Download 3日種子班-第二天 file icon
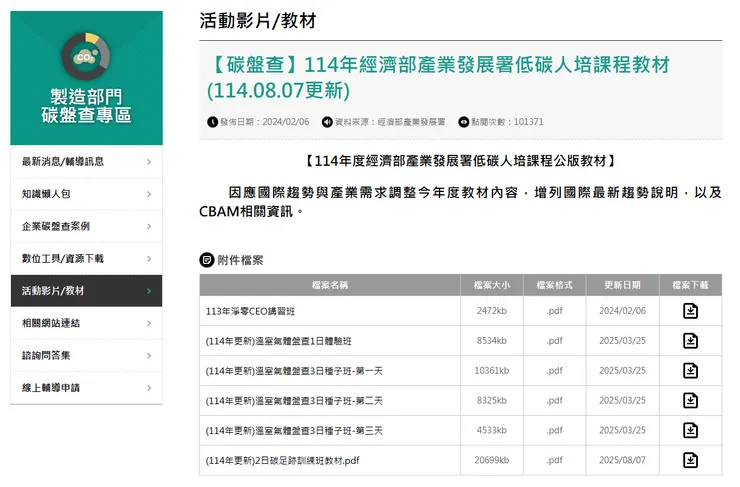Viewport: 740px width, 487px height. (690, 400)
